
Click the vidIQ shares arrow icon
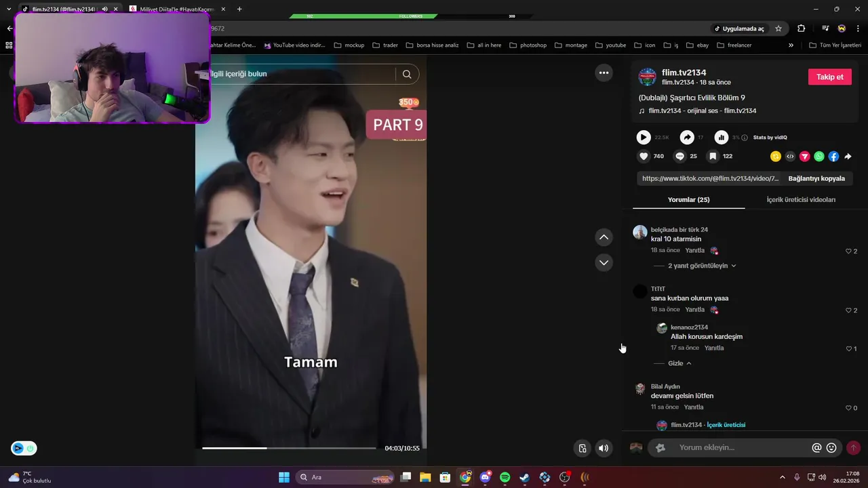(687, 138)
